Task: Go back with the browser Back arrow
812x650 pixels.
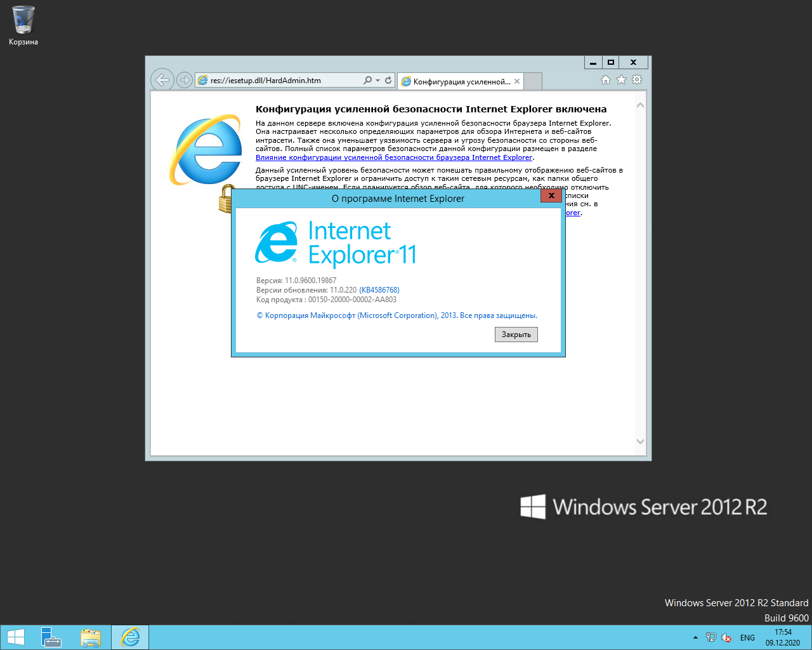Action: [x=162, y=80]
